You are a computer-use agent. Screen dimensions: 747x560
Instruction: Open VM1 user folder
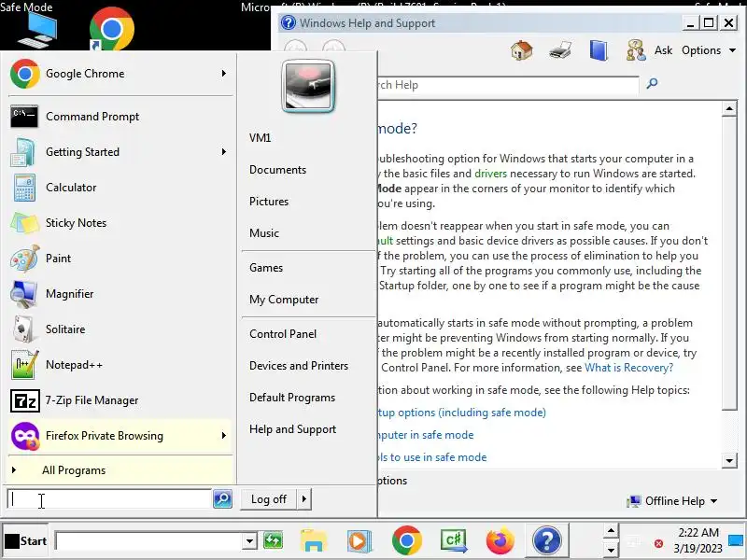point(261,138)
